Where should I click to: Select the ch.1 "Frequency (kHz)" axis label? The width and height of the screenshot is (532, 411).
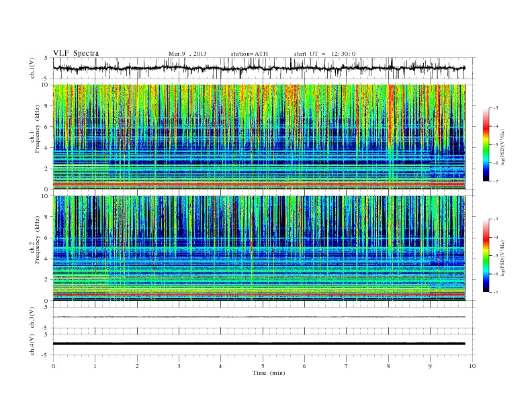pyautogui.click(x=38, y=129)
